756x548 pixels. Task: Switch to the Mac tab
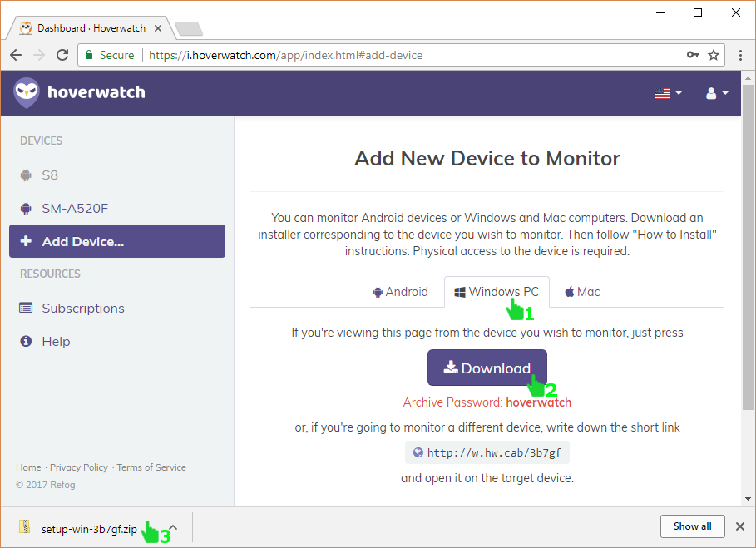582,292
